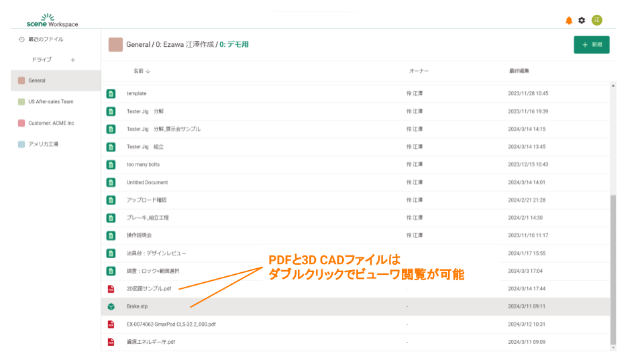Select EX-0074062-SmarPod CLS-32.2_000.pdf file name
Image resolution: width=644 pixels, height=362 pixels.
[x=171, y=324]
